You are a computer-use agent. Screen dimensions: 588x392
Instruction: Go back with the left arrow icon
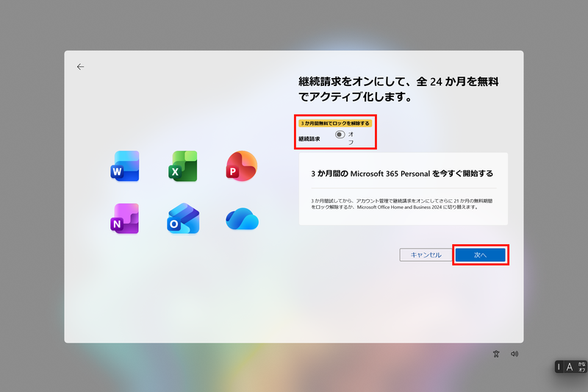[80, 67]
